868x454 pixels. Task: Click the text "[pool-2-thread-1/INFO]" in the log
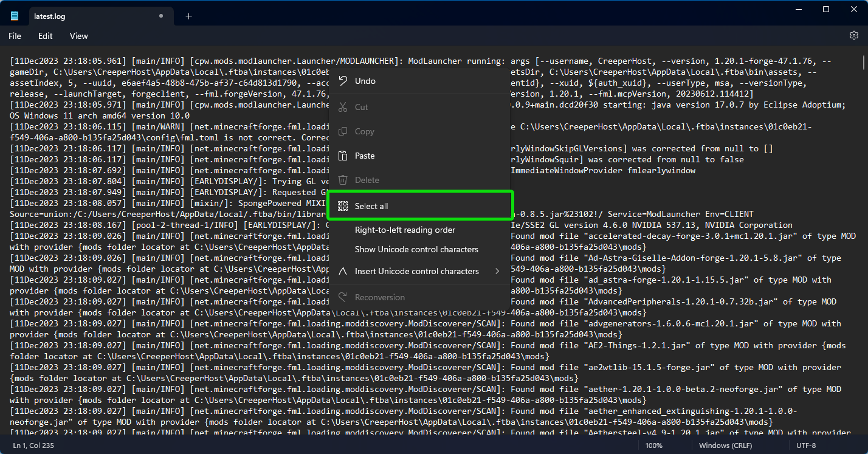click(x=185, y=225)
